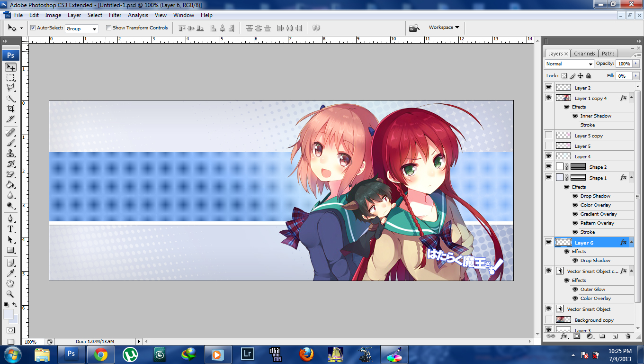Select the Horizontal Type tool
The height and width of the screenshot is (364, 644).
pos(10,229)
